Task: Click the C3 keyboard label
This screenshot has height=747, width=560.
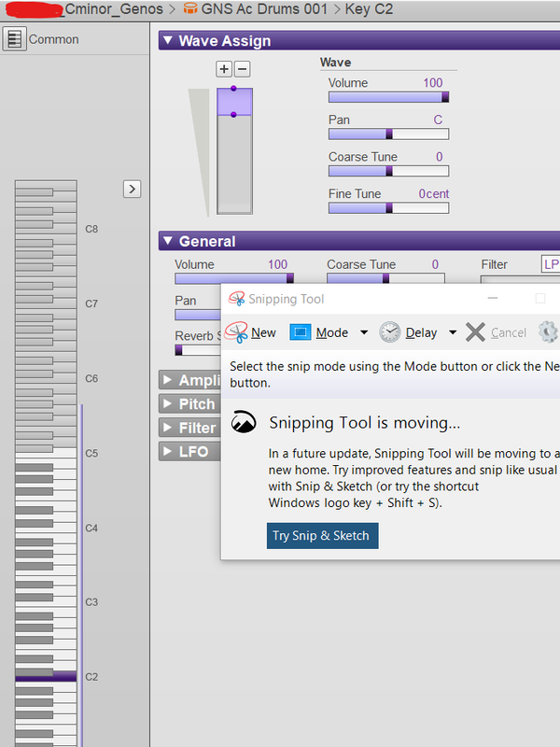Action: tap(91, 602)
